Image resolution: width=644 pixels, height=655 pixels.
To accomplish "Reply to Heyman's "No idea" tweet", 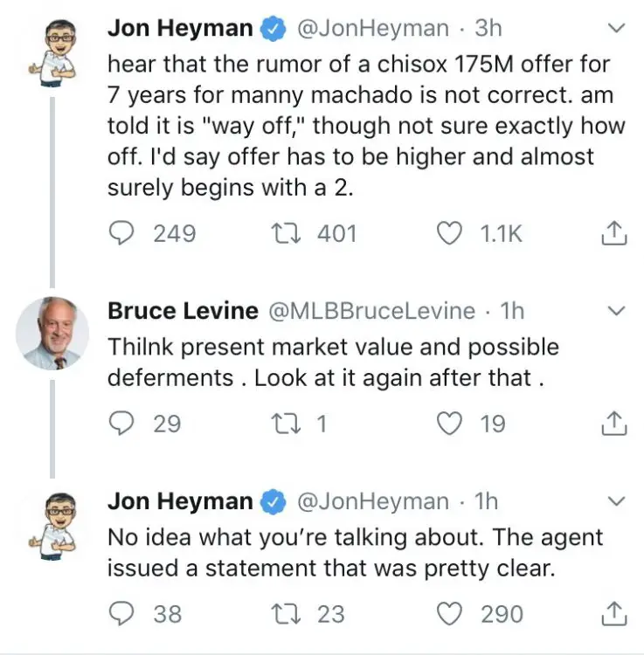I will [x=122, y=614].
